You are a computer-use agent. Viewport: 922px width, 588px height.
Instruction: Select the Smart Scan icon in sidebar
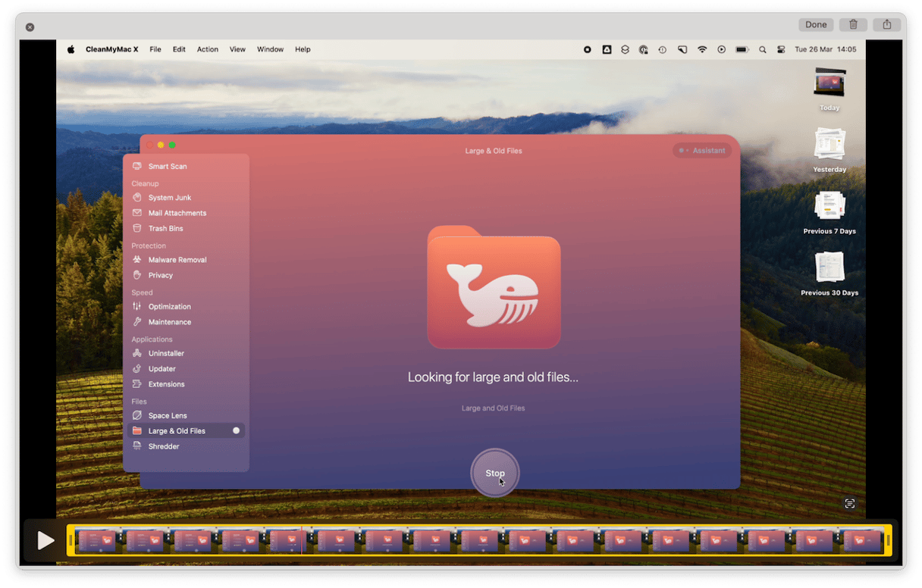[x=137, y=166]
